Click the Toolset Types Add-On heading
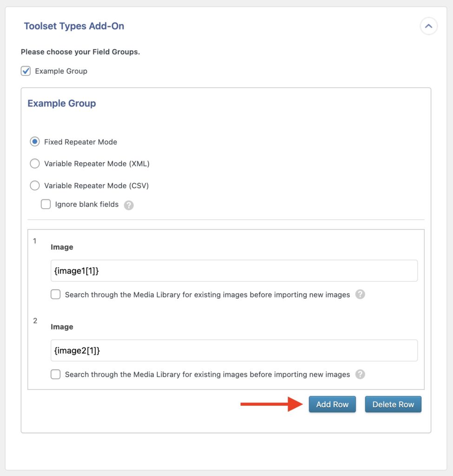Screen dimensions: 453x476 (x=74, y=26)
